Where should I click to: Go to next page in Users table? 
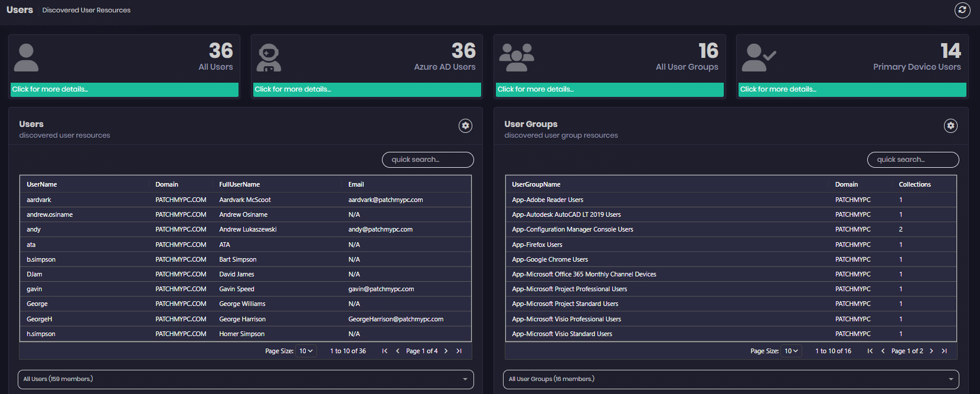pyautogui.click(x=446, y=351)
